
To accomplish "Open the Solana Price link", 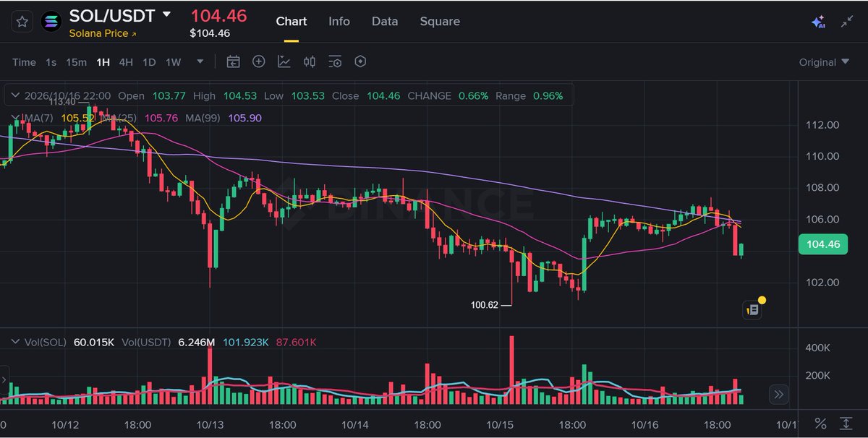I will click(103, 33).
